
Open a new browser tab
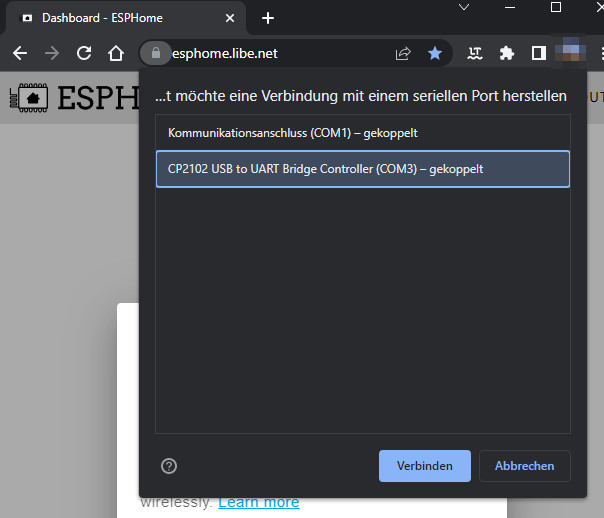coord(268,18)
